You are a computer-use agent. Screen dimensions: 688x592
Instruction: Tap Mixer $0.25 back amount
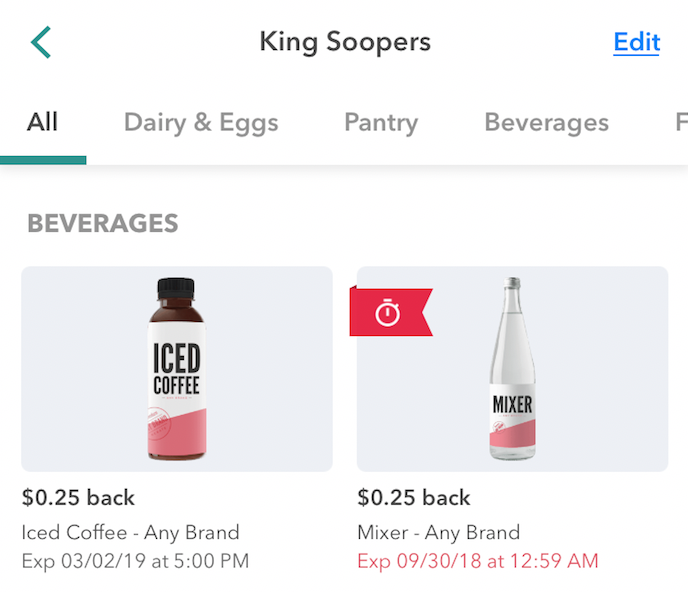click(x=414, y=498)
